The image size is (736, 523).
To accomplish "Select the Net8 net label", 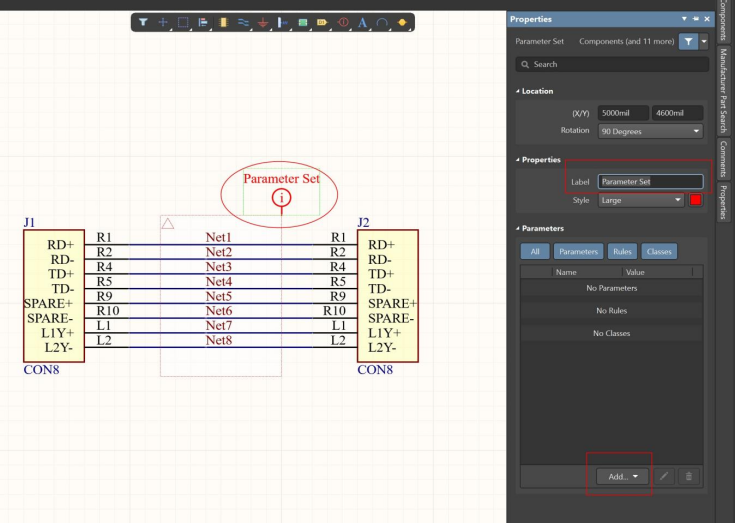I will coord(219,340).
